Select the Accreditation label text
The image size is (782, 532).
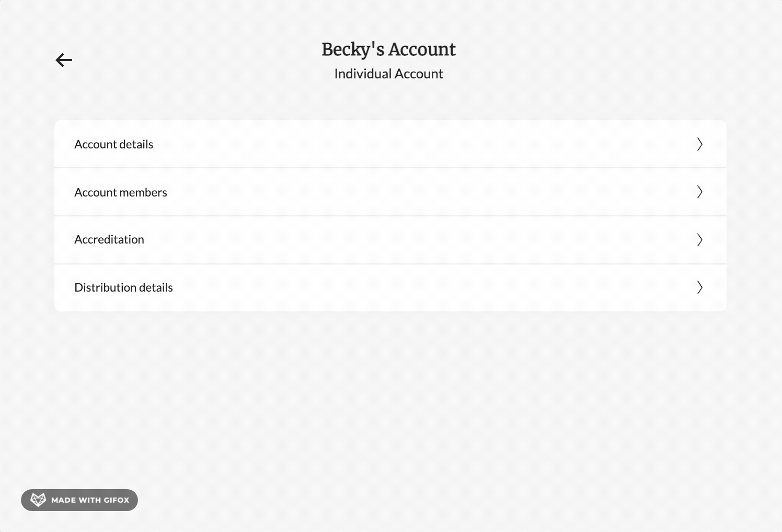[109, 239]
